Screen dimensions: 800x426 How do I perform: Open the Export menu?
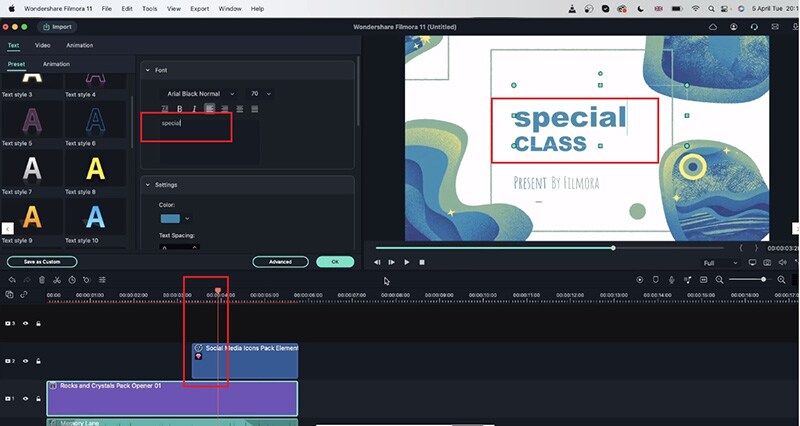coord(199,9)
